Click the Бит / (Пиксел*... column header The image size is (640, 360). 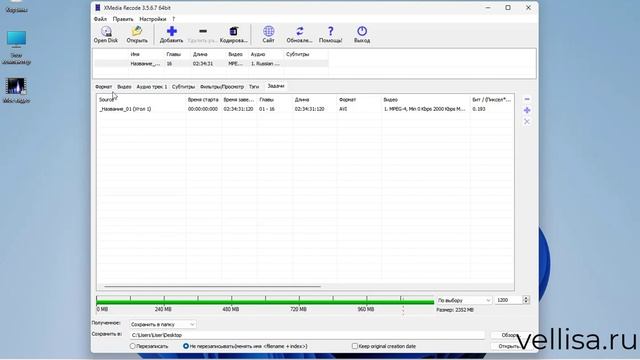[491, 100]
